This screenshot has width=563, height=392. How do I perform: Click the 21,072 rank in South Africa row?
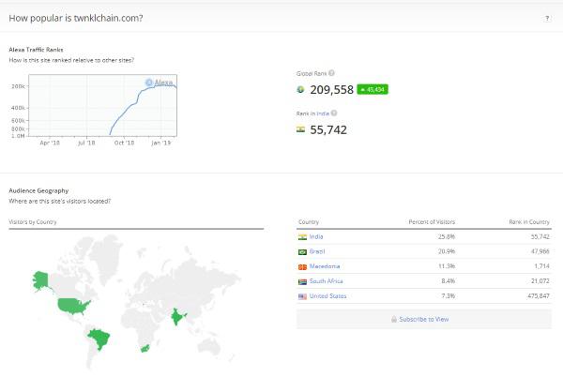click(540, 281)
